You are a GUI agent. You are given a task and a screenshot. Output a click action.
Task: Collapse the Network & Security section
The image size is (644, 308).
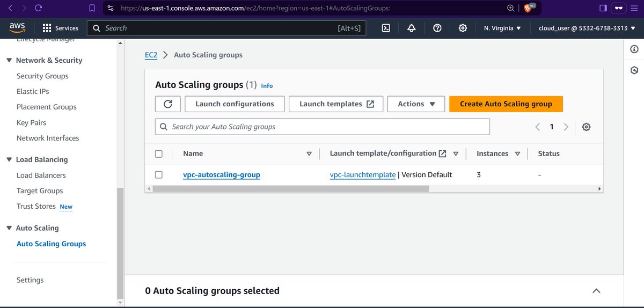pos(9,61)
